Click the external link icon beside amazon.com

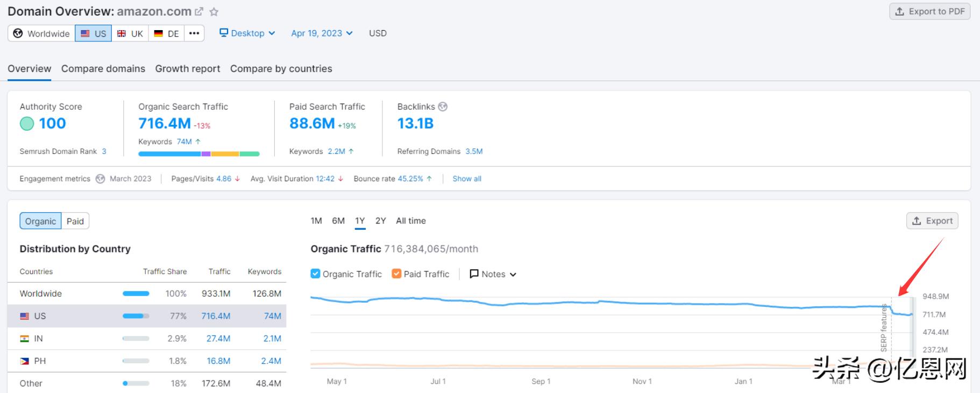tap(199, 11)
